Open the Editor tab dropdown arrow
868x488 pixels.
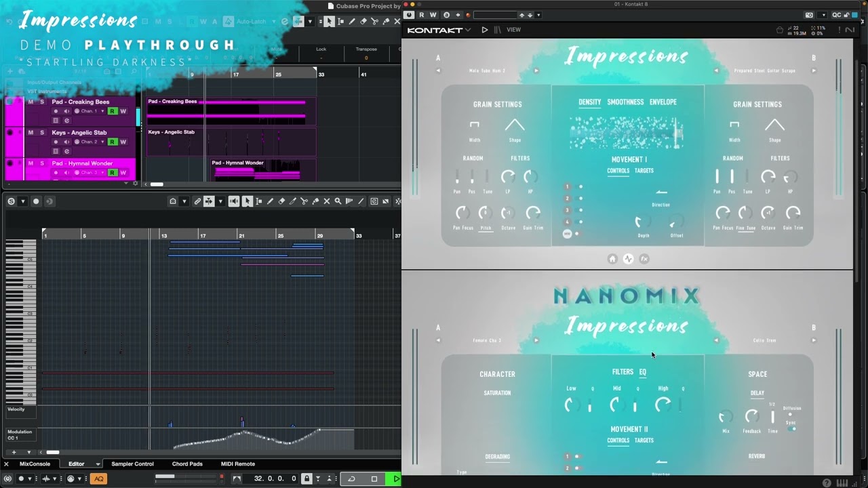pyautogui.click(x=98, y=464)
